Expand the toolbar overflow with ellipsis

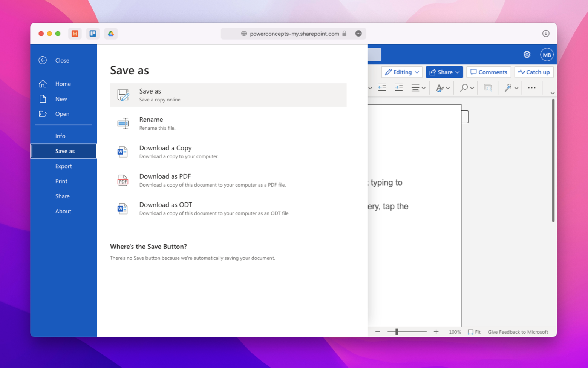[x=531, y=87]
